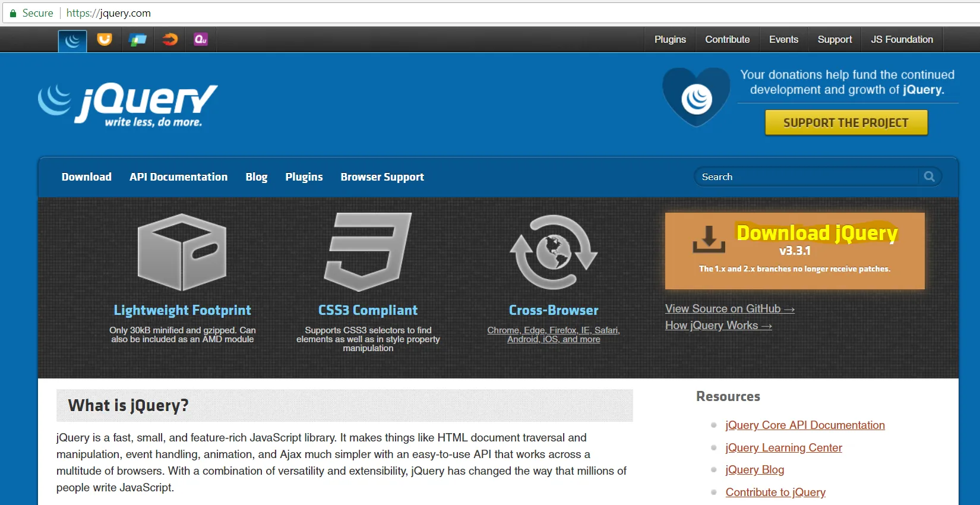Open the jQuery UI icon in top bar
Screen dimensions: 980x505
[105, 40]
